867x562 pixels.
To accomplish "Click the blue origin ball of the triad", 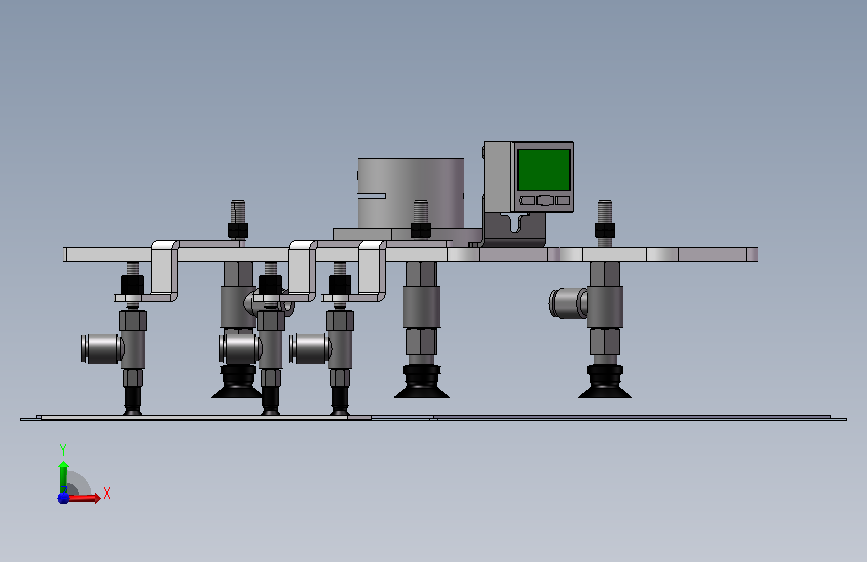I will (63, 498).
